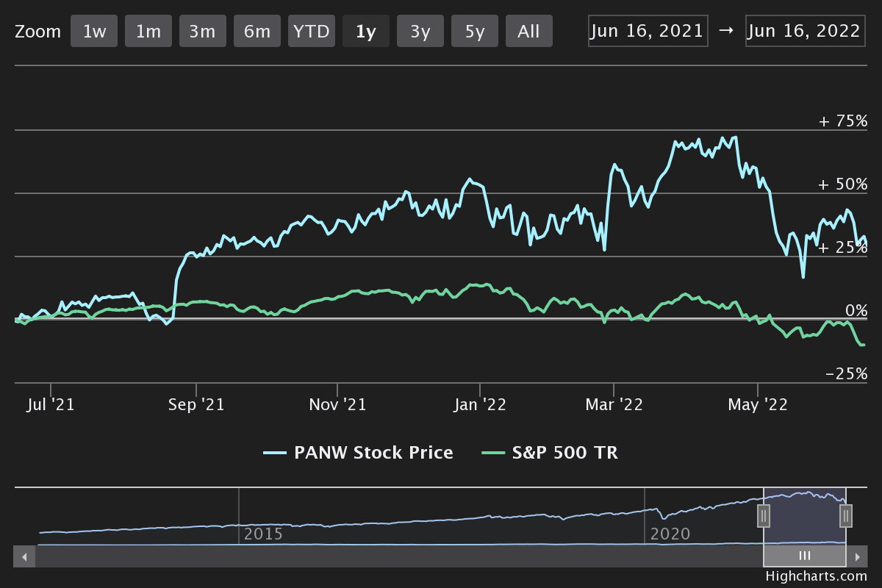Click the navigator scrollbar thumb
The height and width of the screenshot is (588, 882).
[805, 556]
